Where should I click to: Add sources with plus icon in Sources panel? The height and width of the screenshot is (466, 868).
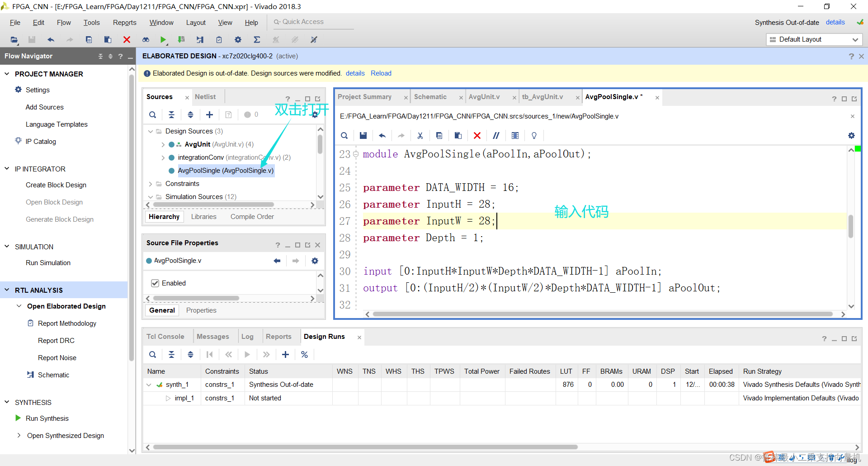pyautogui.click(x=209, y=115)
